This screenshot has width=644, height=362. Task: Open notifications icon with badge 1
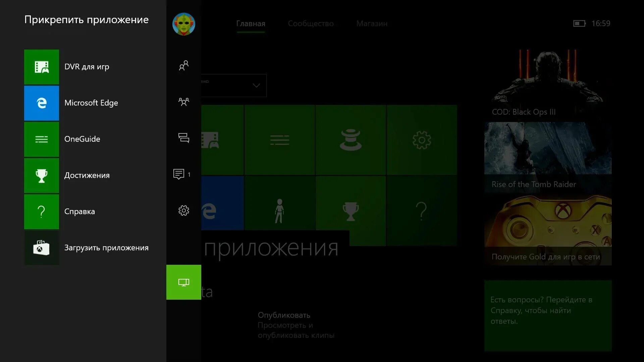coord(179,174)
